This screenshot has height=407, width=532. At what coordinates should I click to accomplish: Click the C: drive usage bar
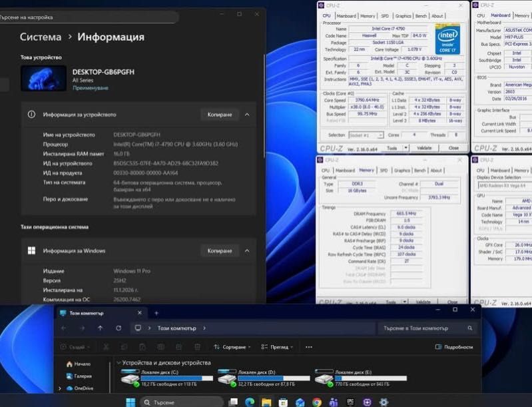[176, 378]
